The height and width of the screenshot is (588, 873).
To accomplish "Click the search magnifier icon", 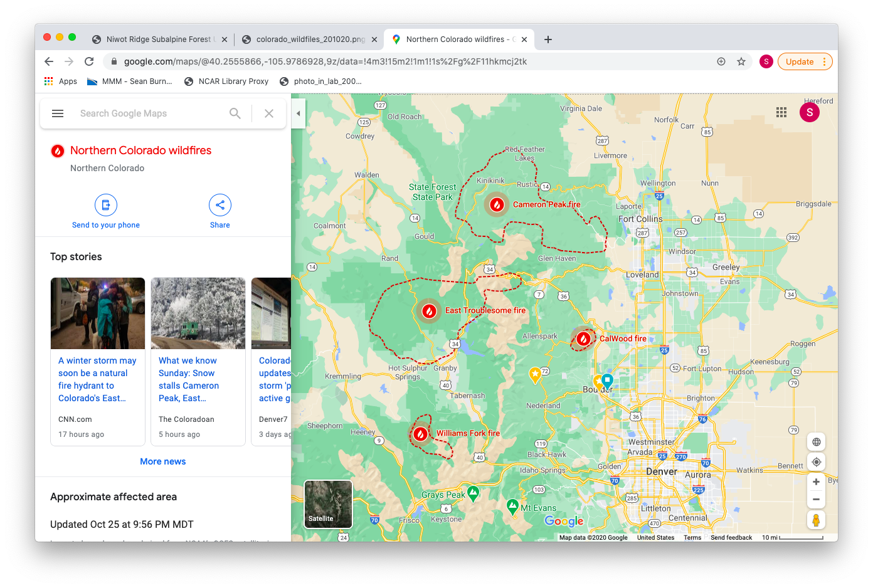I will coord(235,113).
